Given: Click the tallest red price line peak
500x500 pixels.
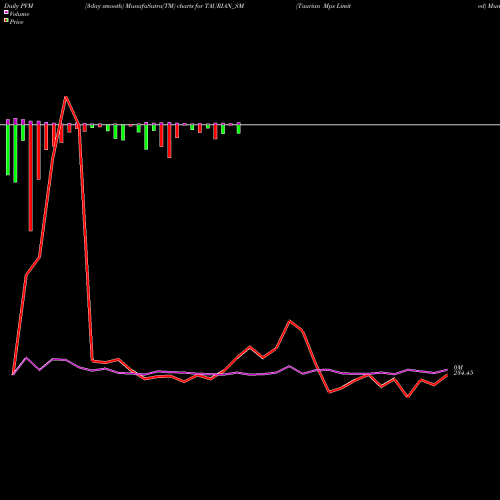Looking at the screenshot, I should click(66, 97).
